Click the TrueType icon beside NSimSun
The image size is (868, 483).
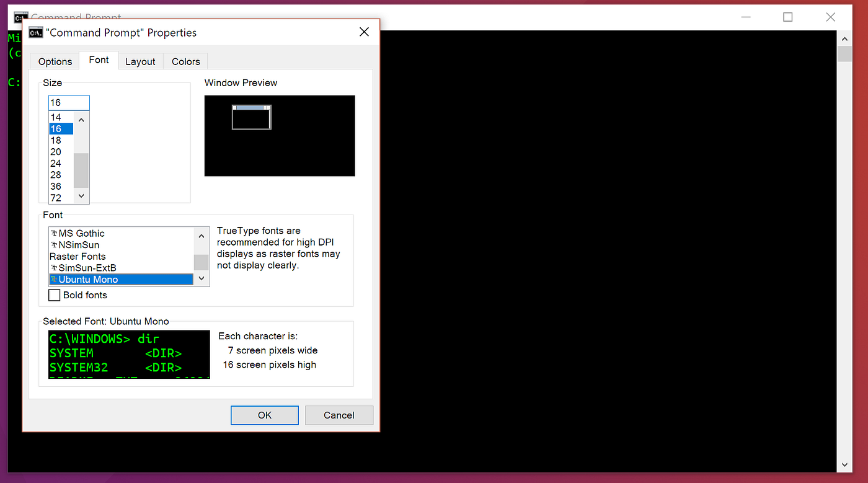(x=55, y=245)
